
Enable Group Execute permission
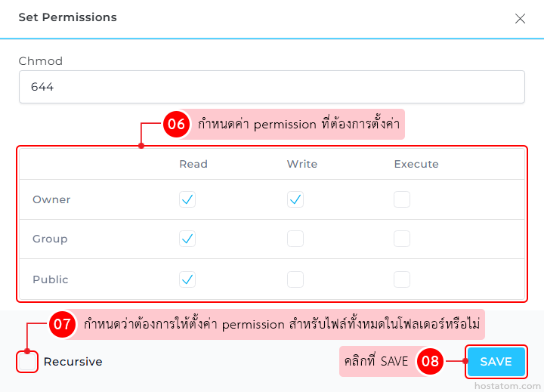[402, 239]
